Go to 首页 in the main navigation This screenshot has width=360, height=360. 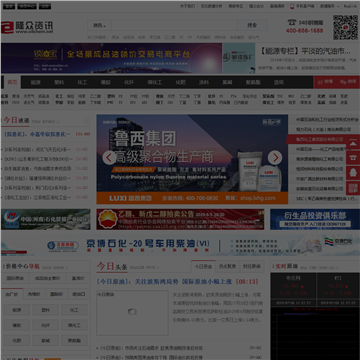click(12, 82)
